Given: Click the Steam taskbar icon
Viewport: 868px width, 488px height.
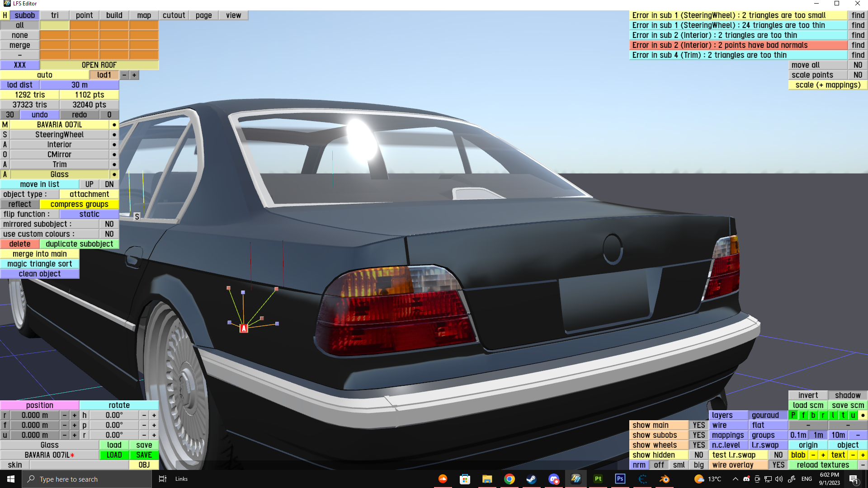Looking at the screenshot, I should point(531,479).
